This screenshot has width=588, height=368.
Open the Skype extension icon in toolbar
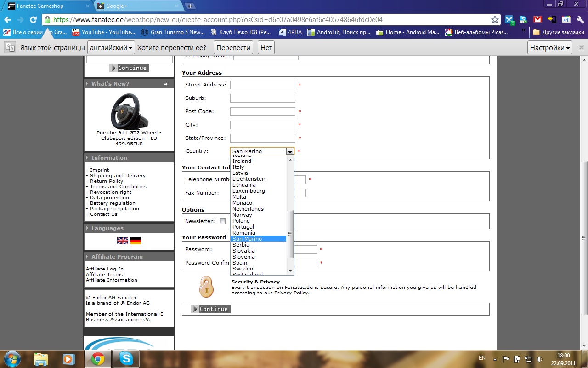[x=523, y=20]
